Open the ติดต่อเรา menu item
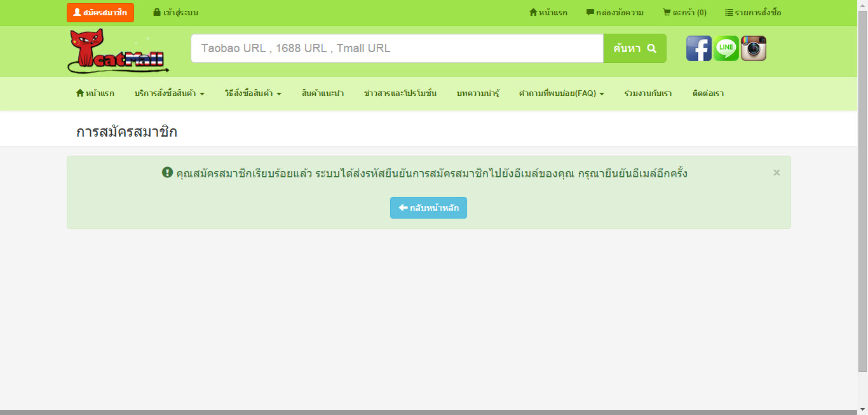868x415 pixels. [708, 93]
